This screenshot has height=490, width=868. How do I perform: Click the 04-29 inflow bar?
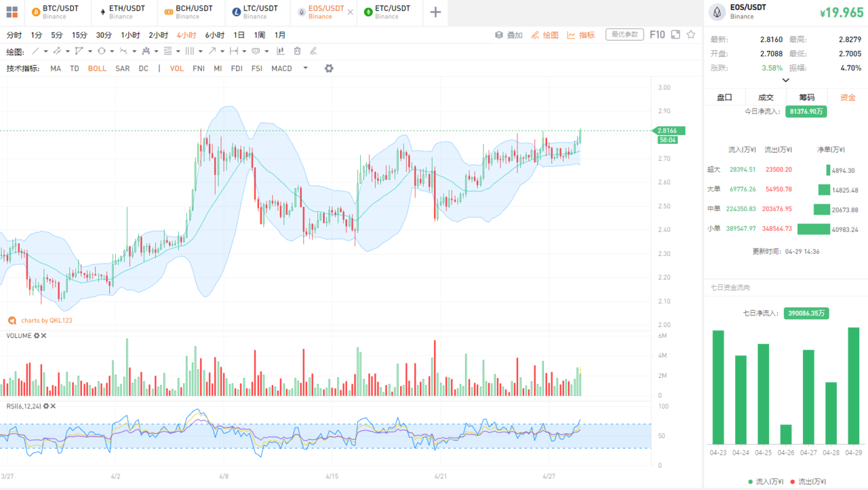854,385
